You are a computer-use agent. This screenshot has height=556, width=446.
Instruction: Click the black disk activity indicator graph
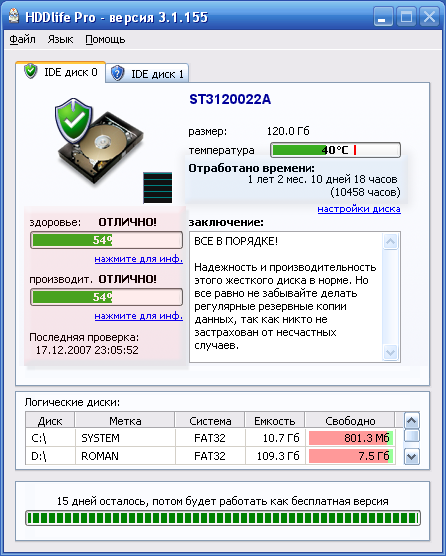coord(157,188)
